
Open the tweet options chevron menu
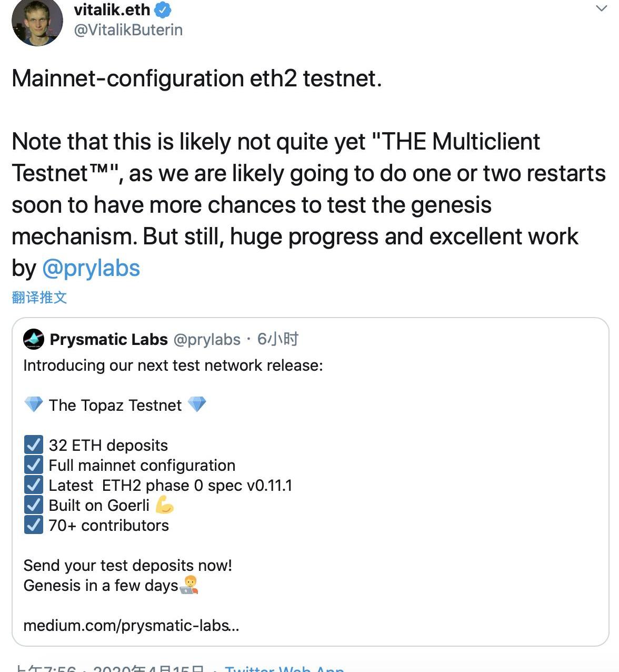[x=601, y=9]
